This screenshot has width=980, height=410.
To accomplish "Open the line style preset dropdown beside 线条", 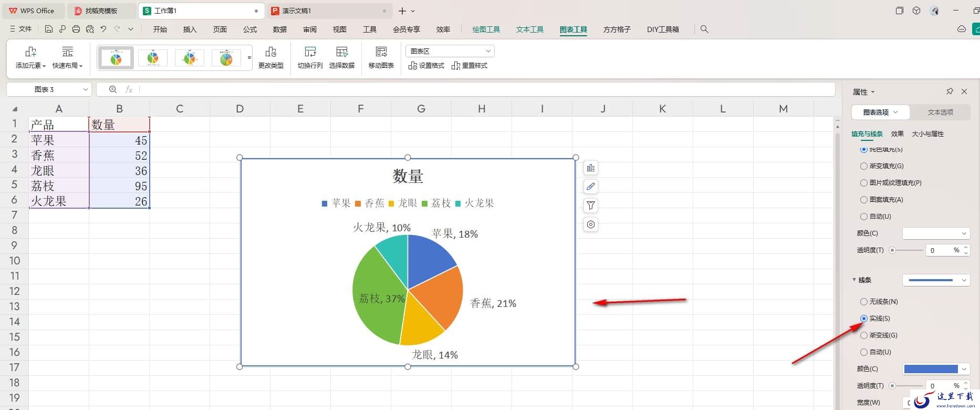I will click(936, 280).
